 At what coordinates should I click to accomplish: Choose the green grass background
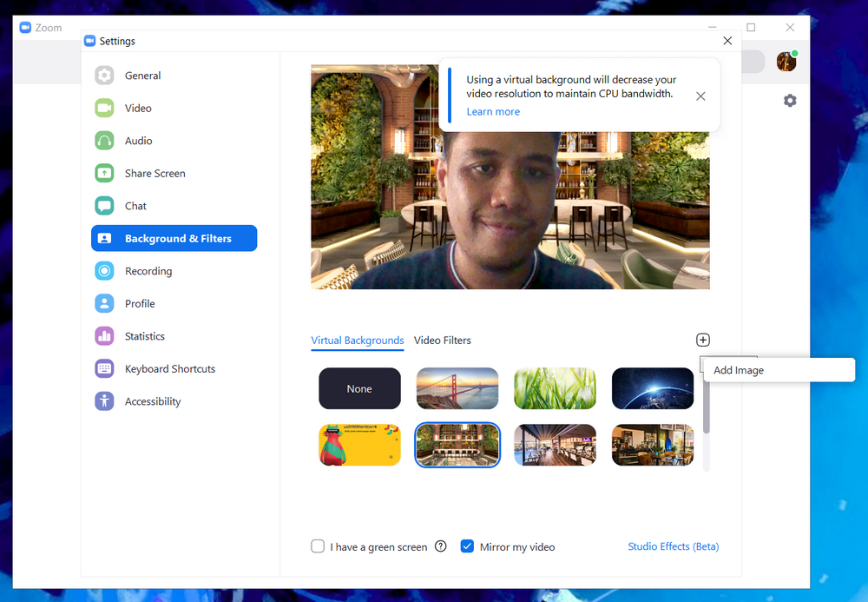click(x=555, y=389)
